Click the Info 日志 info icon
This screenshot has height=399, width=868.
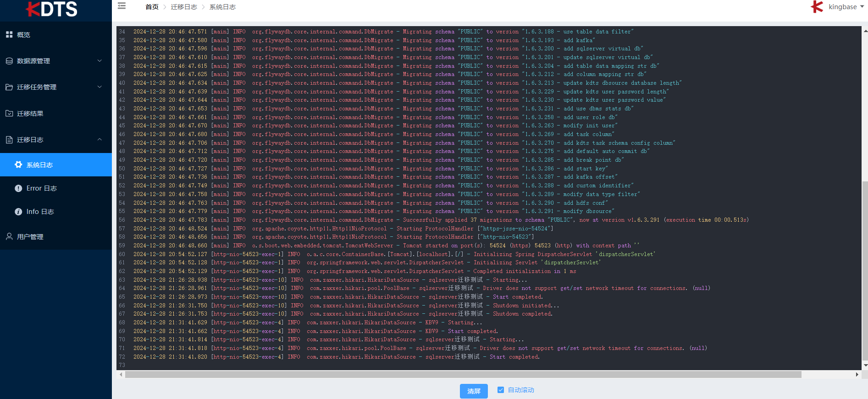[18, 212]
